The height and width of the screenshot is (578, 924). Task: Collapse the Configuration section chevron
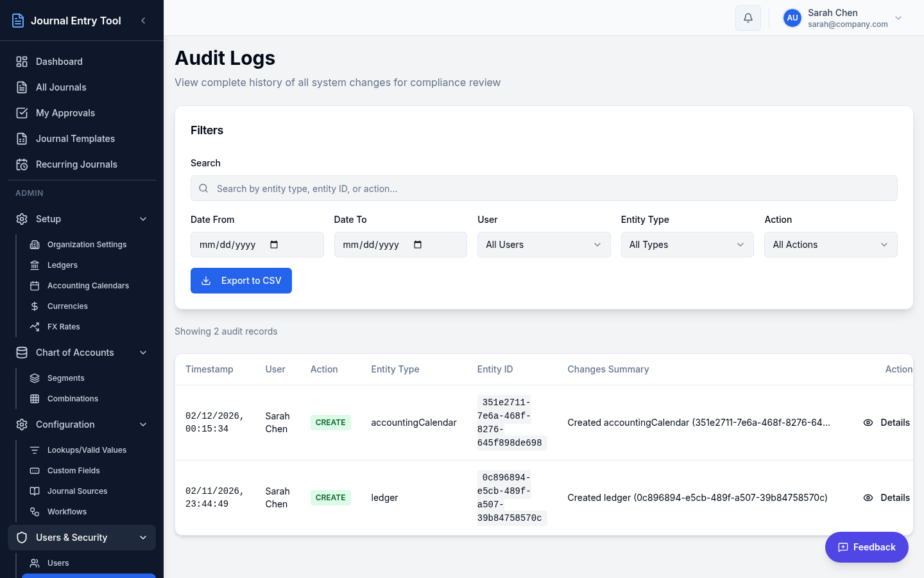(x=143, y=425)
